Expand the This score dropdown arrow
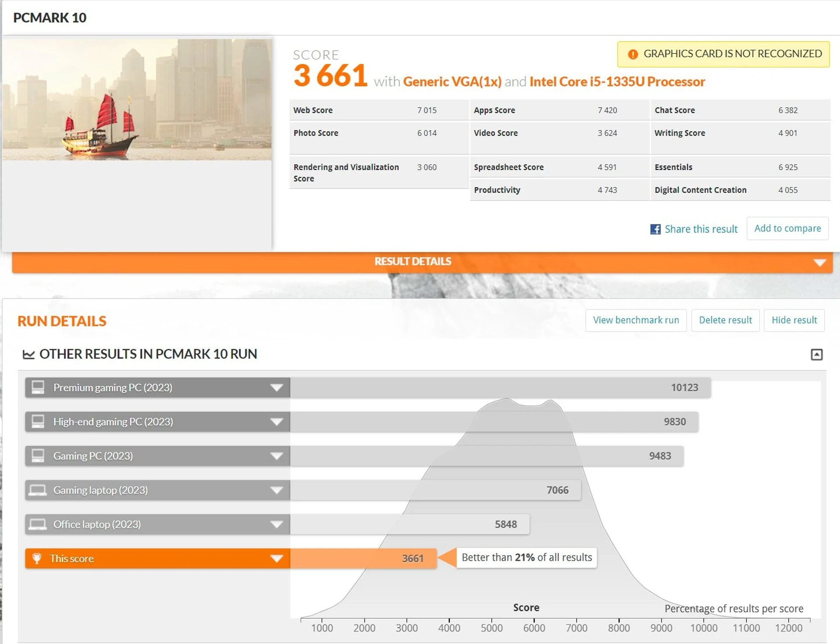Image resolution: width=840 pixels, height=644 pixels. 276,558
